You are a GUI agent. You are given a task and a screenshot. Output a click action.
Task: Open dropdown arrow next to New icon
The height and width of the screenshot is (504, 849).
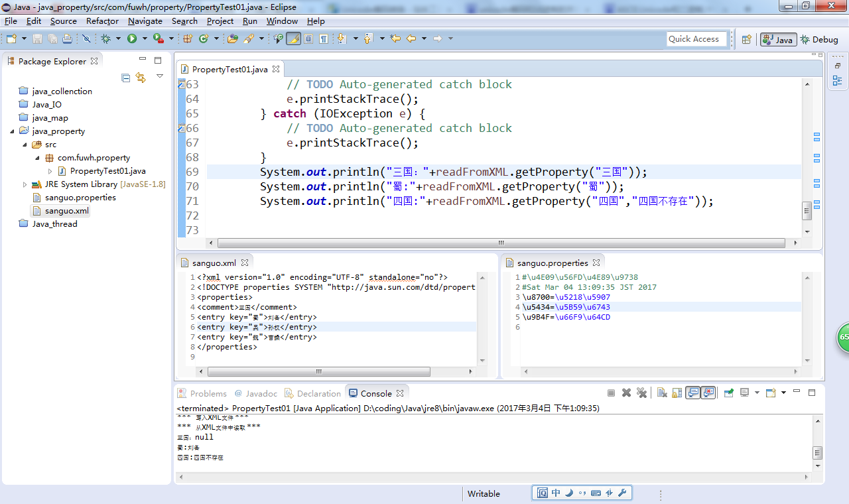pos(25,38)
